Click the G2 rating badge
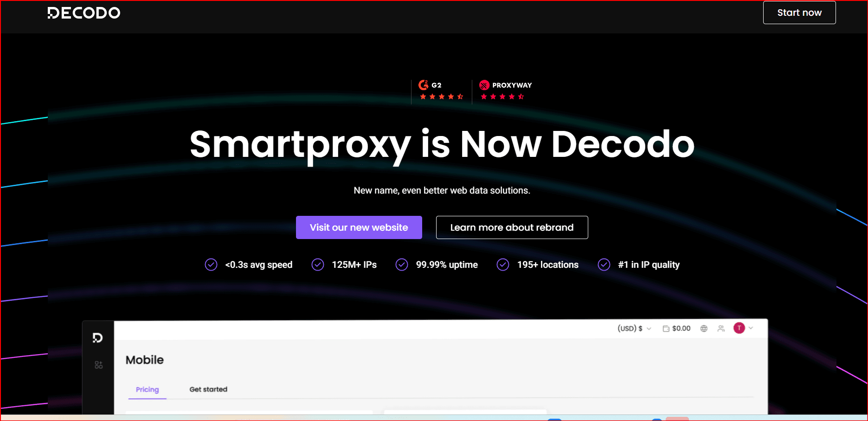The height and width of the screenshot is (421, 868). (441, 91)
